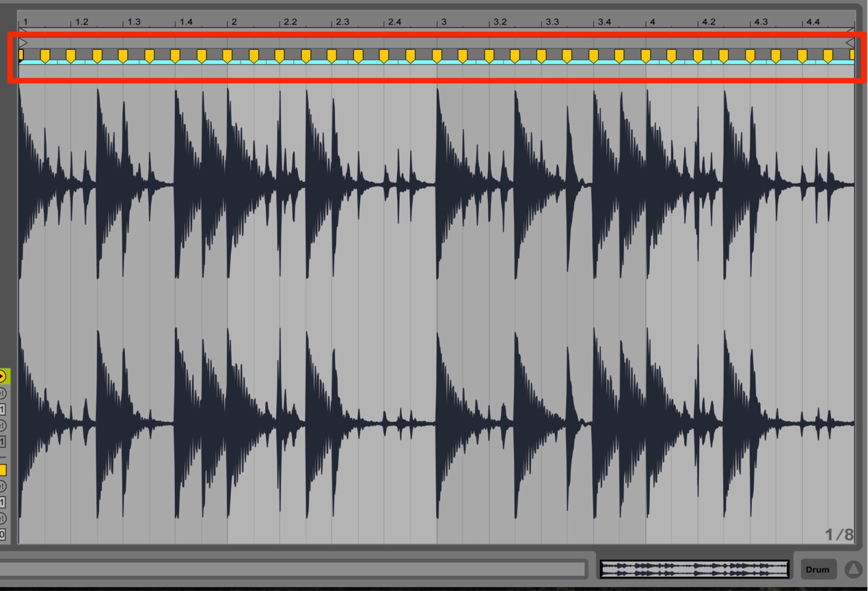Select the warp marker at bar 3
Viewport: 868px width, 591px height.
click(x=437, y=56)
